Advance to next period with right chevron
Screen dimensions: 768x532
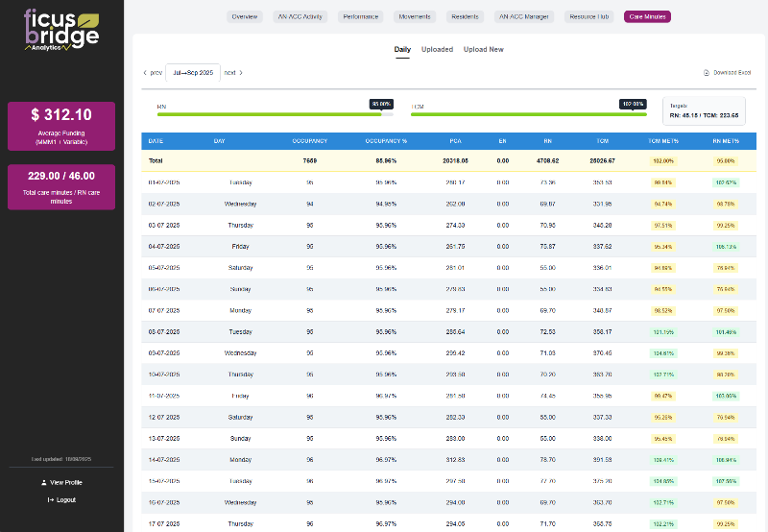coord(241,73)
